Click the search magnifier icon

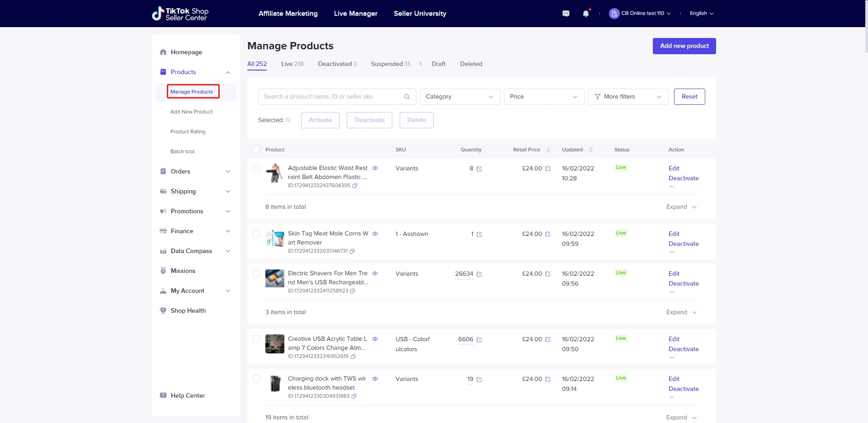[x=406, y=97]
